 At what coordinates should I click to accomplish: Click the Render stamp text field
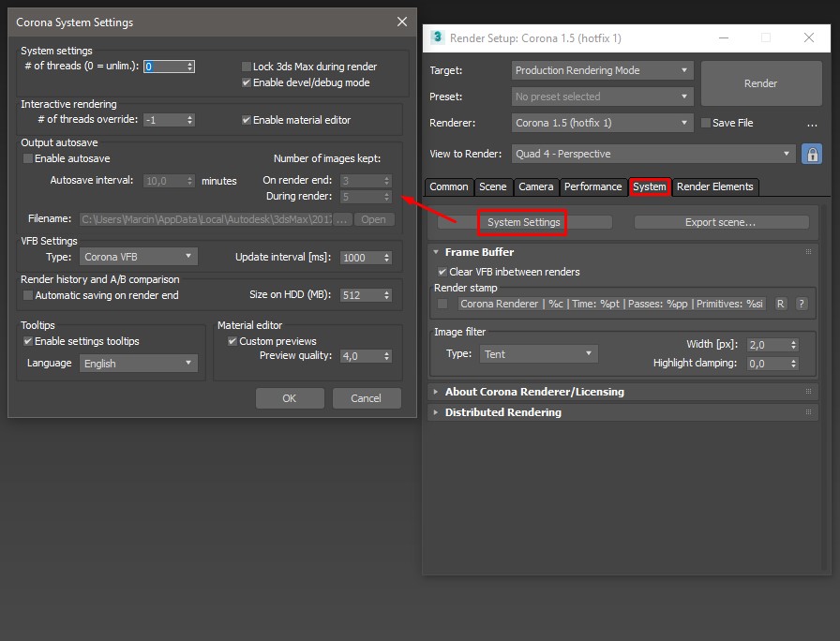[612, 304]
